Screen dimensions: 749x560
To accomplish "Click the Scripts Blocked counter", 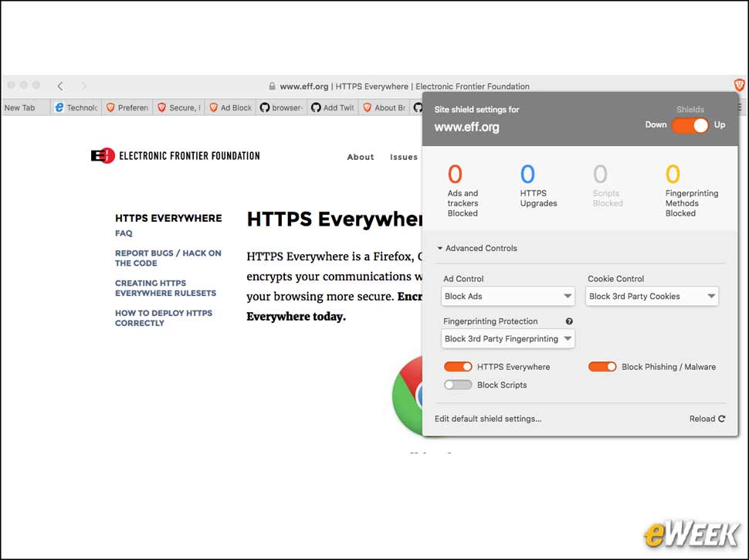I will click(608, 185).
